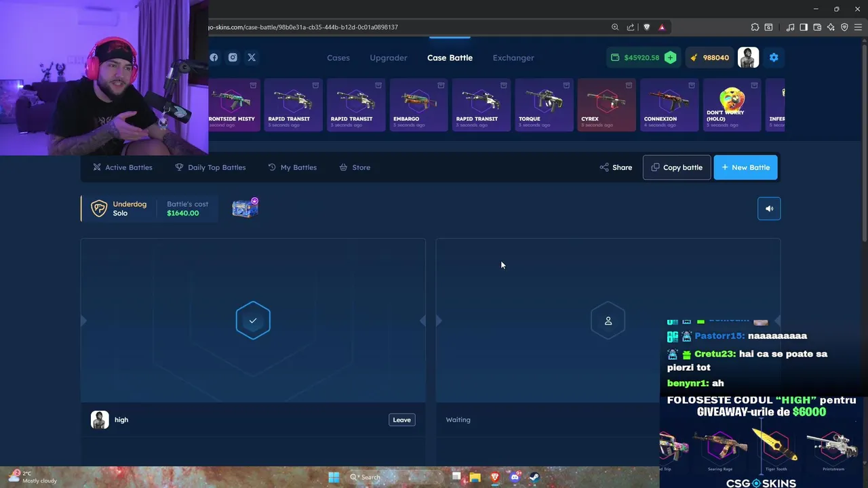Screen dimensions: 868x488
Task: Open Brave Shields lion icon
Action: [x=646, y=27]
